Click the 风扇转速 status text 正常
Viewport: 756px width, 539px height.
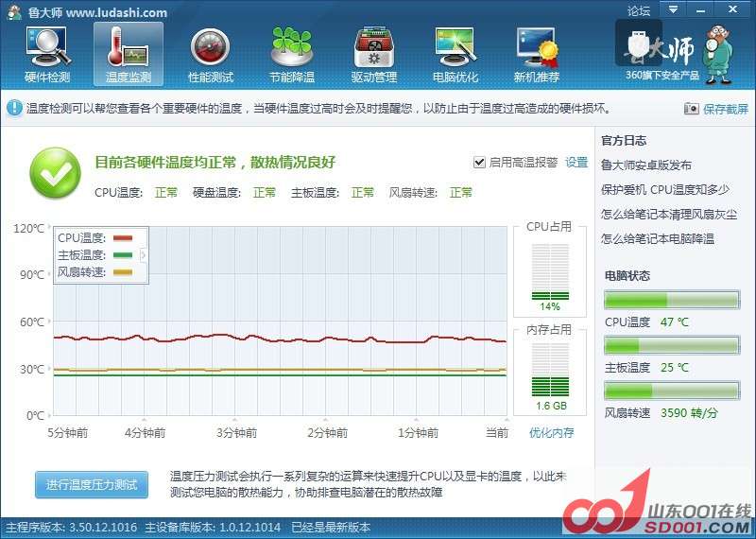pos(461,193)
